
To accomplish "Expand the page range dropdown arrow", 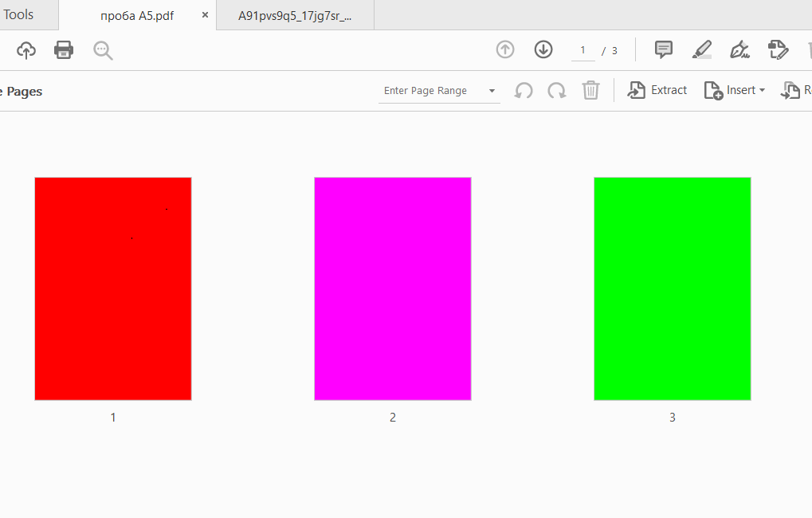I will [x=492, y=91].
